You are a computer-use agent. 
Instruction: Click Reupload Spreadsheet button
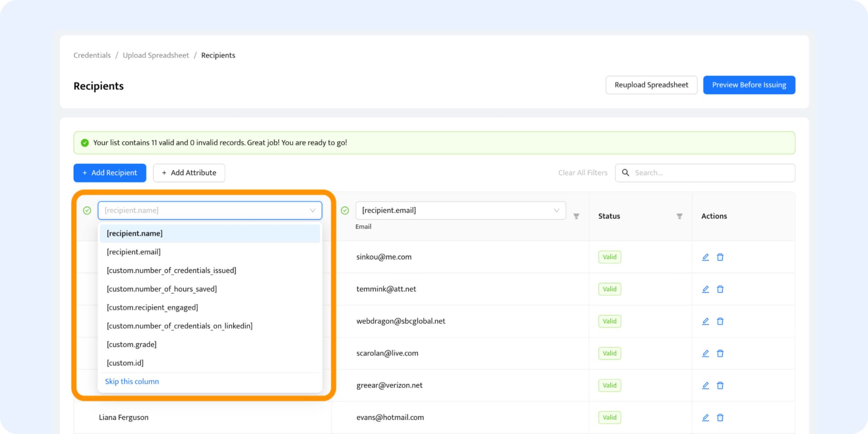[651, 85]
